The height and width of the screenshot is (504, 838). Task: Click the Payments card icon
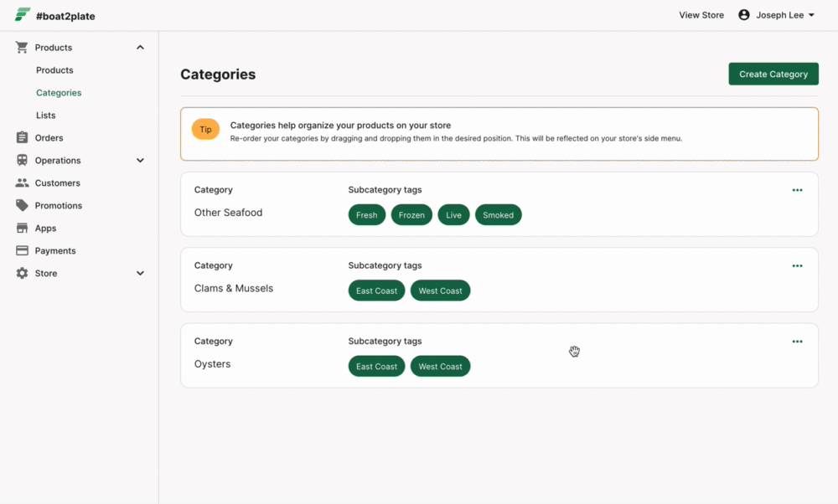[x=22, y=250]
